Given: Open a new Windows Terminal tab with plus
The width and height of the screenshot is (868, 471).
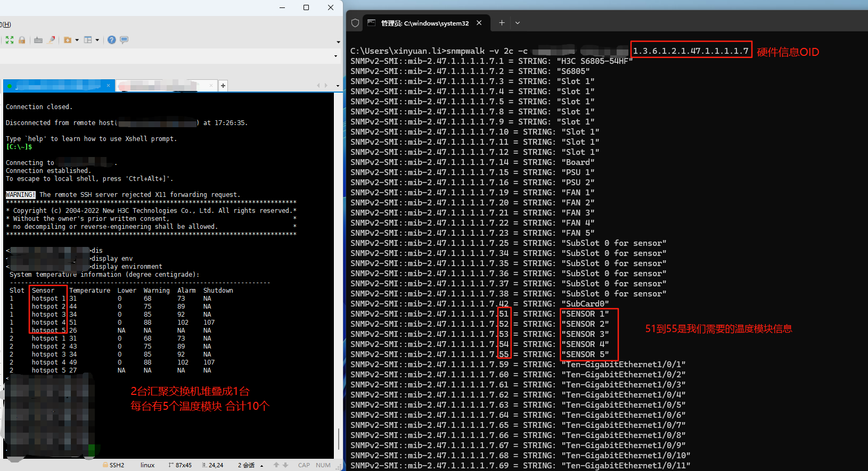Looking at the screenshot, I should (502, 23).
